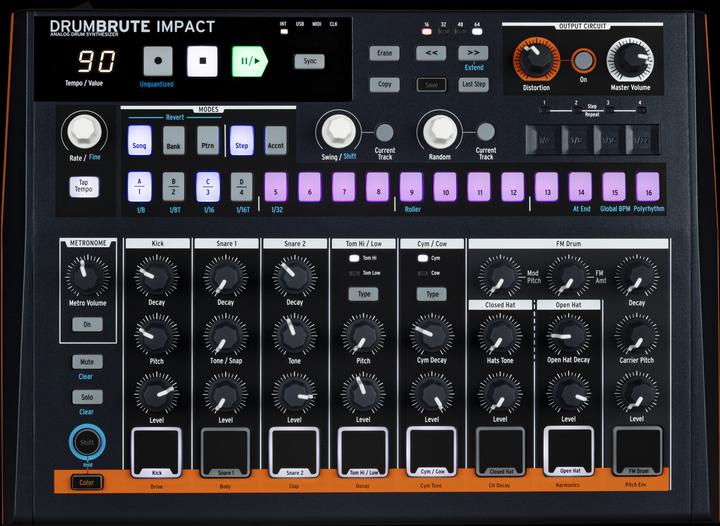Tap the Snare 1 drum pad
Screen dimensions: 720x526
[225, 452]
